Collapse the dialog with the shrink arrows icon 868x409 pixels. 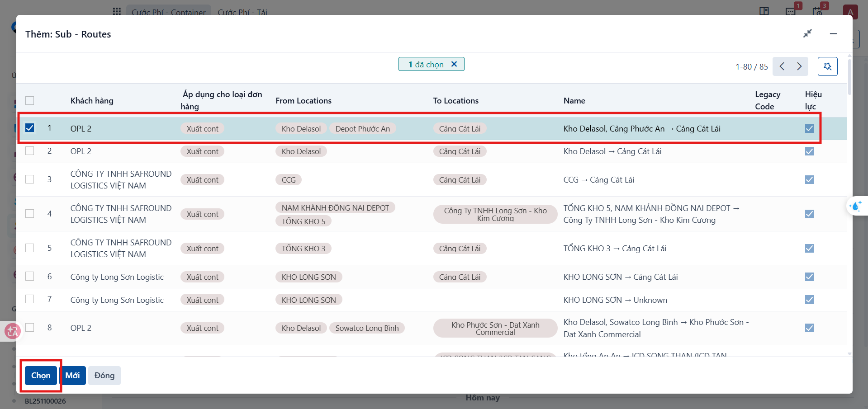click(807, 33)
